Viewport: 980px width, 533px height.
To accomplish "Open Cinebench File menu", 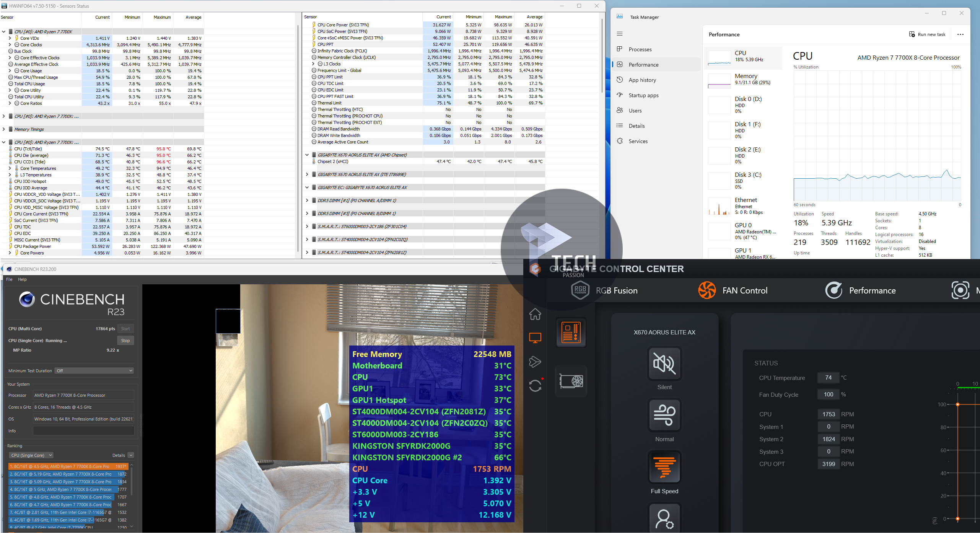I will point(9,279).
